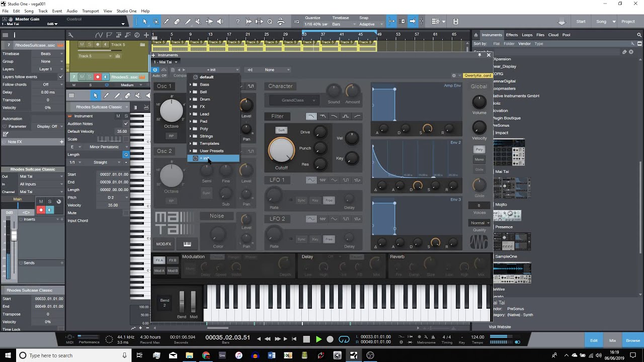Select the Range tool in the main toolbar
644x362 pixels.
pyautogui.click(x=156, y=22)
